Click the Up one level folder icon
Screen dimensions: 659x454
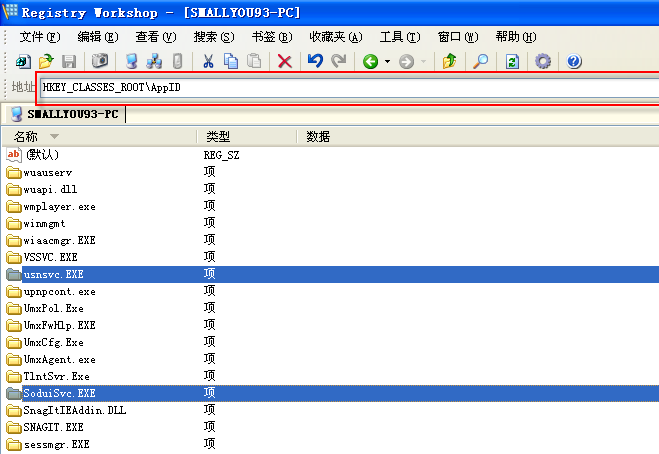click(x=449, y=61)
